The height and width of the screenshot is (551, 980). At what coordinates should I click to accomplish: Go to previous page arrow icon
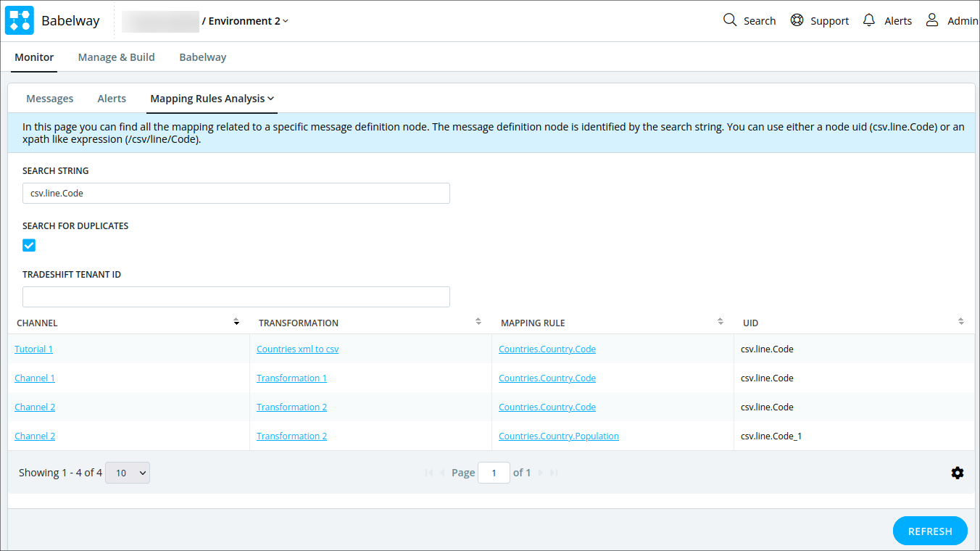pyautogui.click(x=442, y=473)
